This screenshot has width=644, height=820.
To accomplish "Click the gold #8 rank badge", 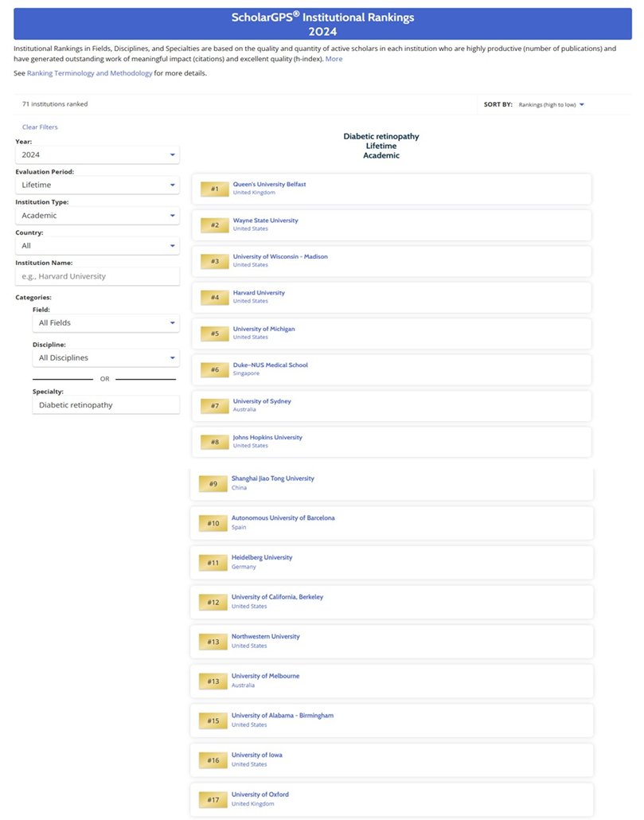I will (x=215, y=442).
